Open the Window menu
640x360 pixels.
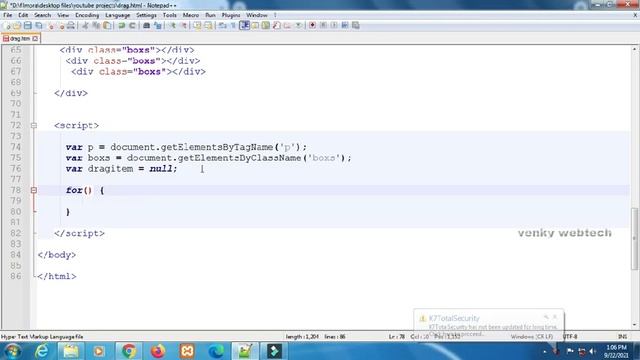[257, 15]
